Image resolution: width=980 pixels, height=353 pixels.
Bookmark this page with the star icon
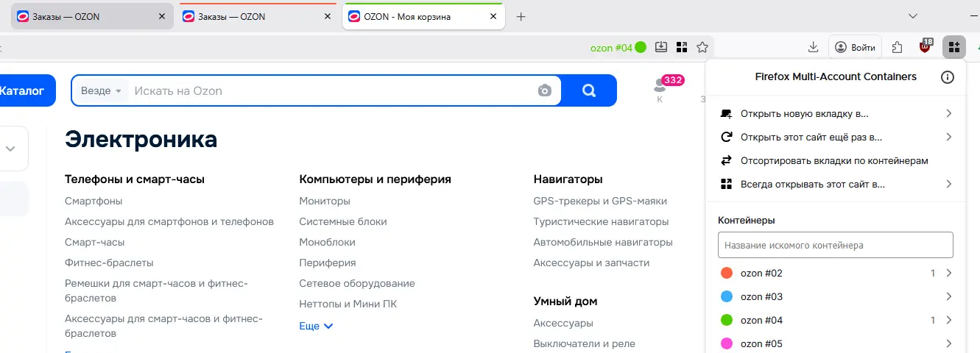click(702, 47)
